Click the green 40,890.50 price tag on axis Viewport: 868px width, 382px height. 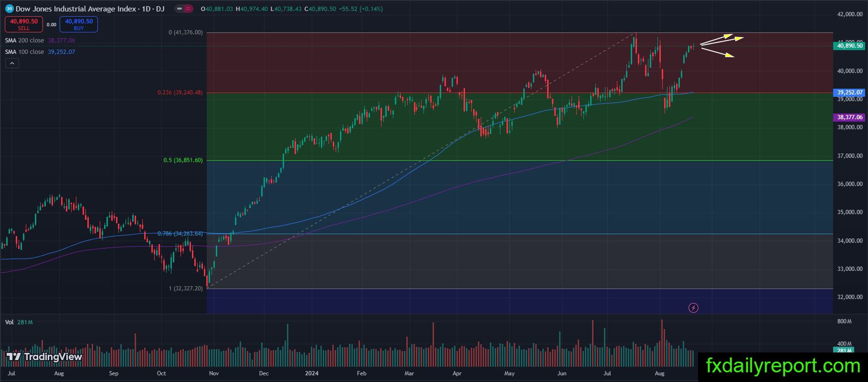coord(850,45)
